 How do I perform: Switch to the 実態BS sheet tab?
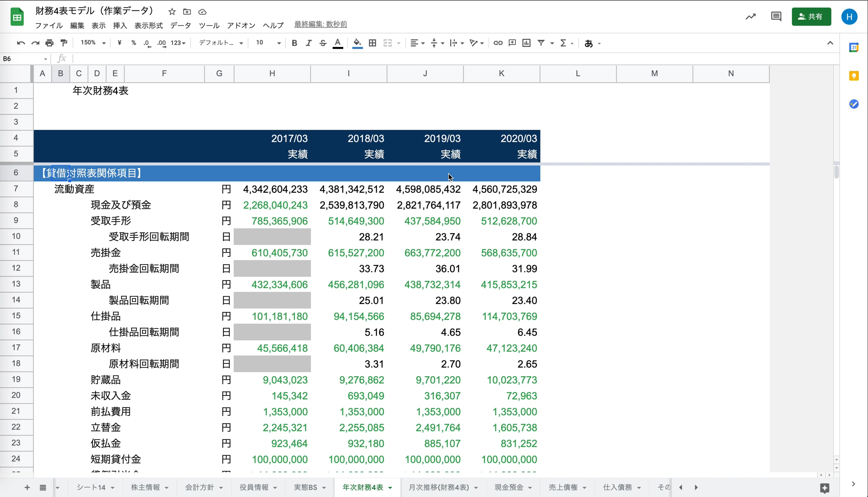coord(306,487)
